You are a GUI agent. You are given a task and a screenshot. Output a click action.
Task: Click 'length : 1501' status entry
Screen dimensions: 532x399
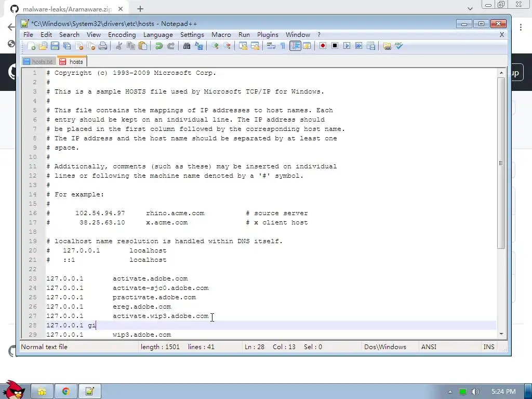[x=160, y=347]
